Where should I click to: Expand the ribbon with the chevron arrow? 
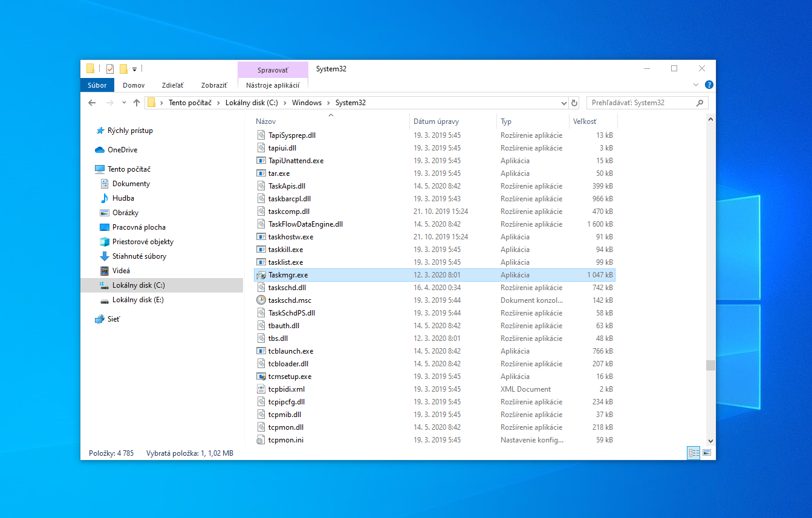click(x=696, y=85)
